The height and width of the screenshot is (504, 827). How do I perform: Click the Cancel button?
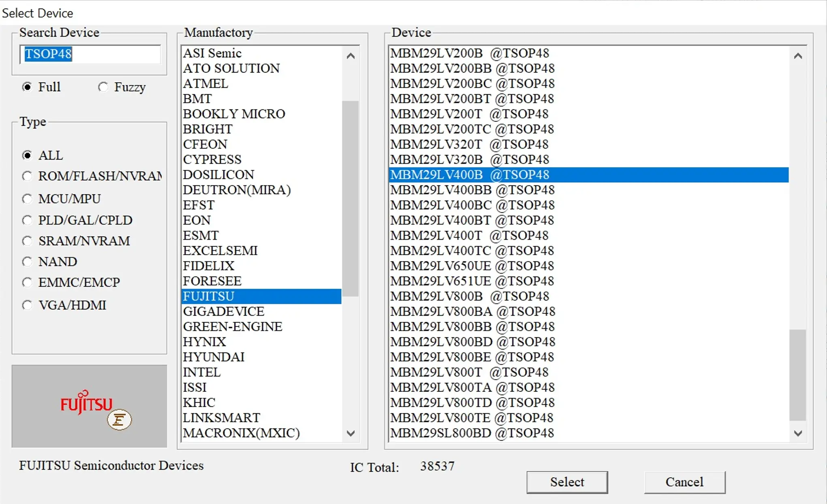[684, 482]
